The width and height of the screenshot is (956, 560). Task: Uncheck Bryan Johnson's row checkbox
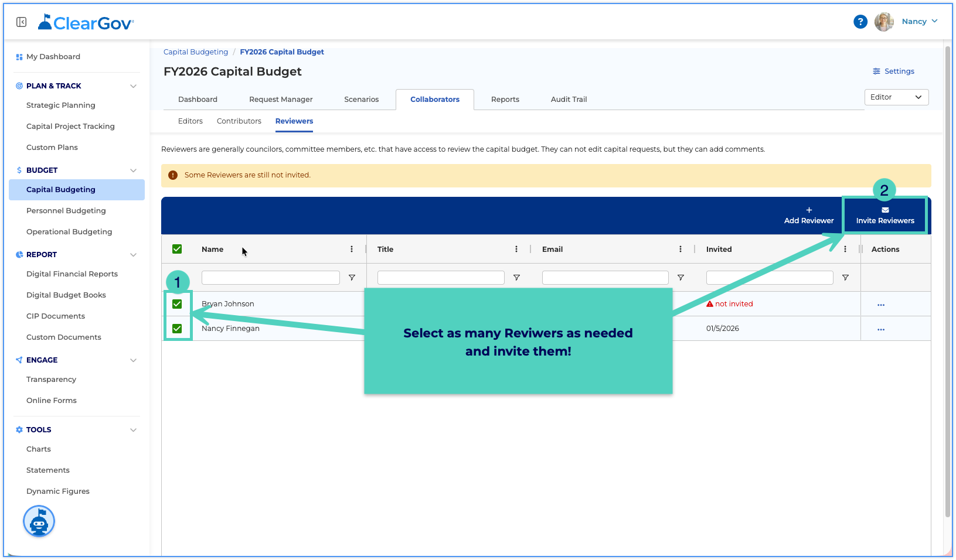[177, 304]
